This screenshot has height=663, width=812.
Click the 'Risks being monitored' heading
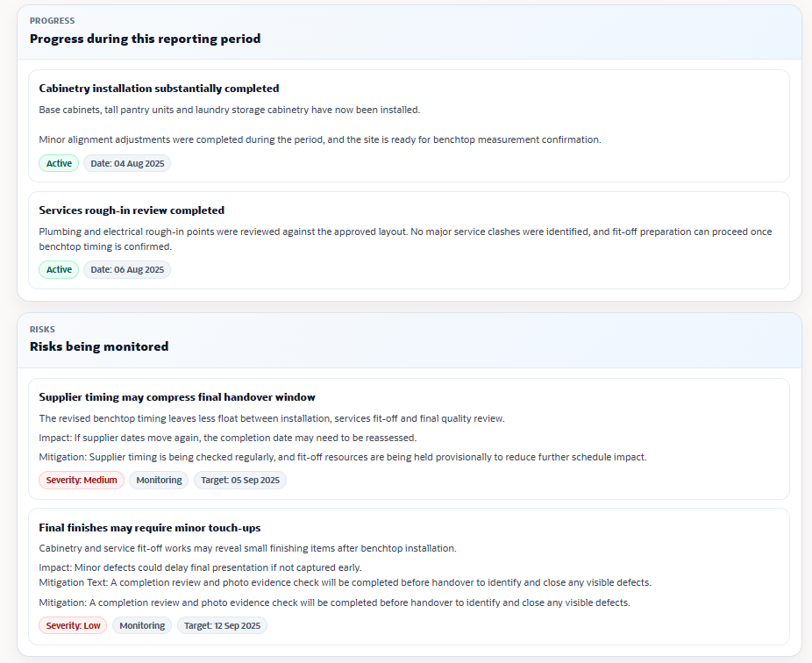[x=99, y=346]
